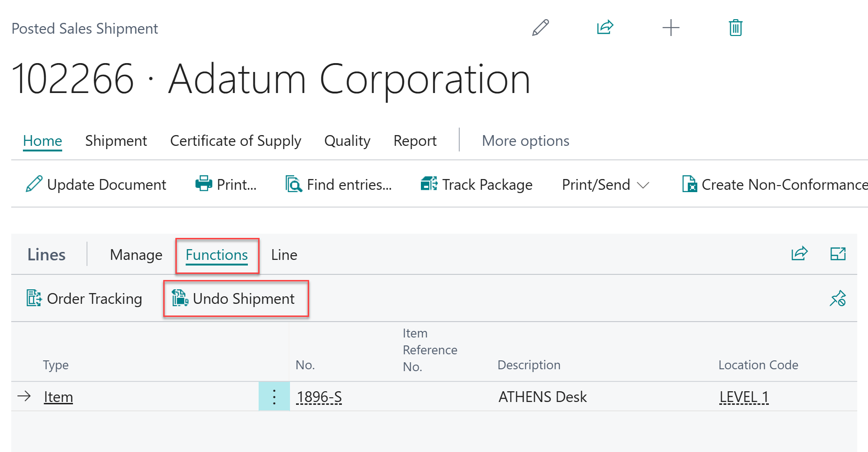This screenshot has height=452, width=868.
Task: Click Undo Shipment action
Action: tap(233, 298)
